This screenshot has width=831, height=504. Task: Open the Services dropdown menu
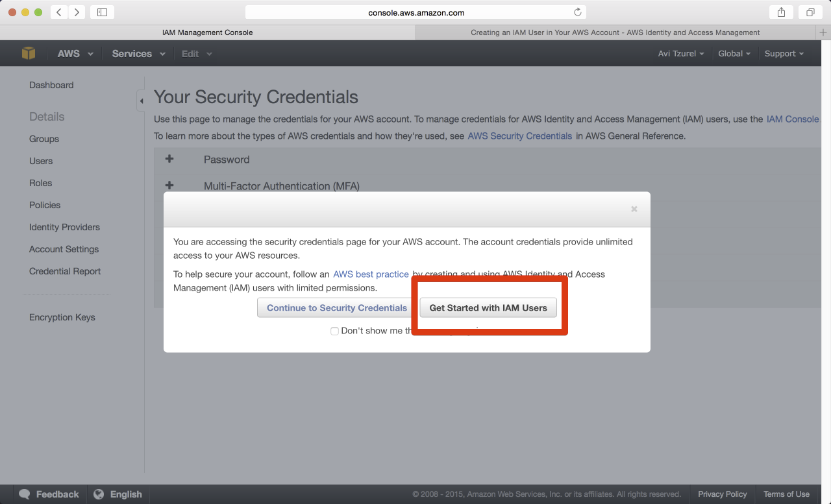coord(138,53)
